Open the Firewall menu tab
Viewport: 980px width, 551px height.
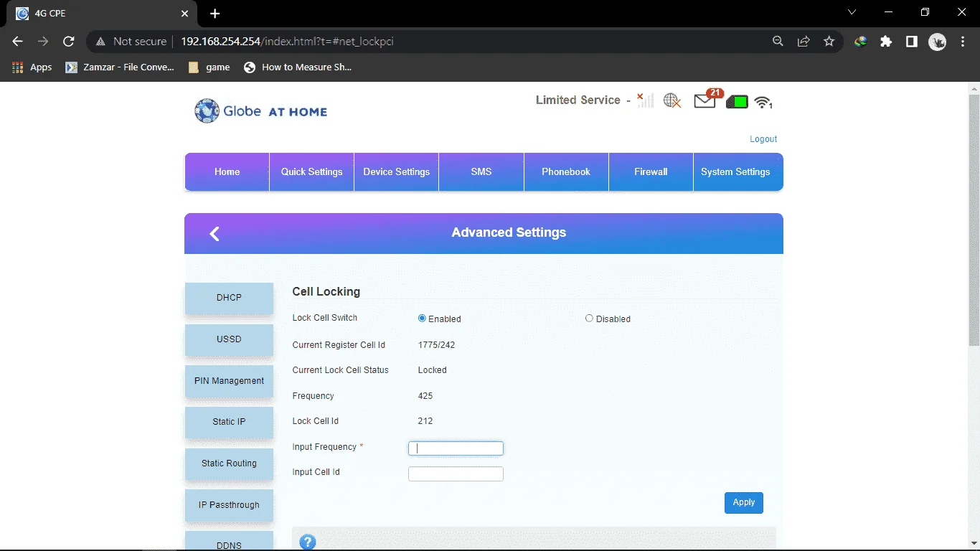tap(651, 172)
